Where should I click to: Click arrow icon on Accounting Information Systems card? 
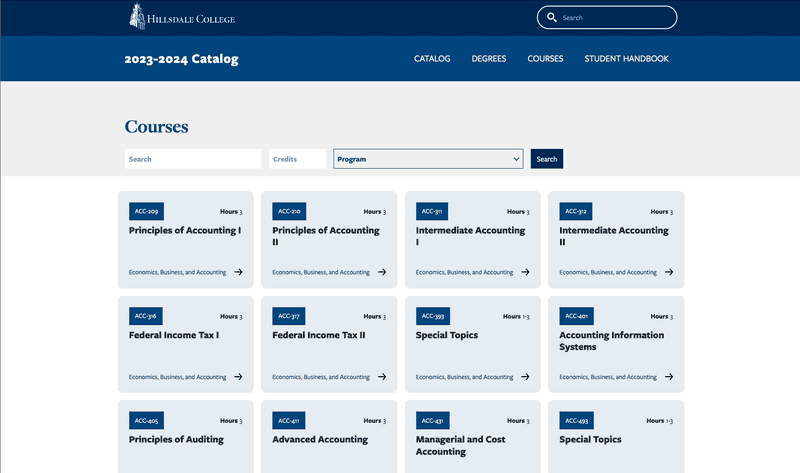coord(669,377)
